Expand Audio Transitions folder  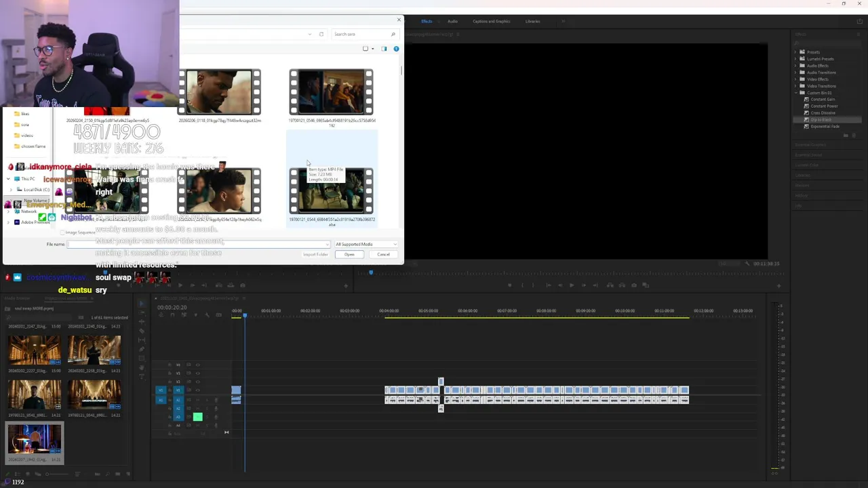pos(795,73)
